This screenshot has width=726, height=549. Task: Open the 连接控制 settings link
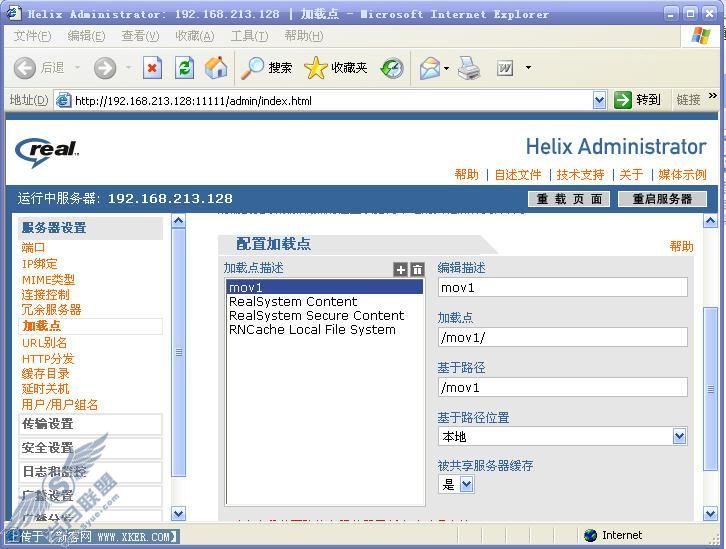pyautogui.click(x=45, y=294)
